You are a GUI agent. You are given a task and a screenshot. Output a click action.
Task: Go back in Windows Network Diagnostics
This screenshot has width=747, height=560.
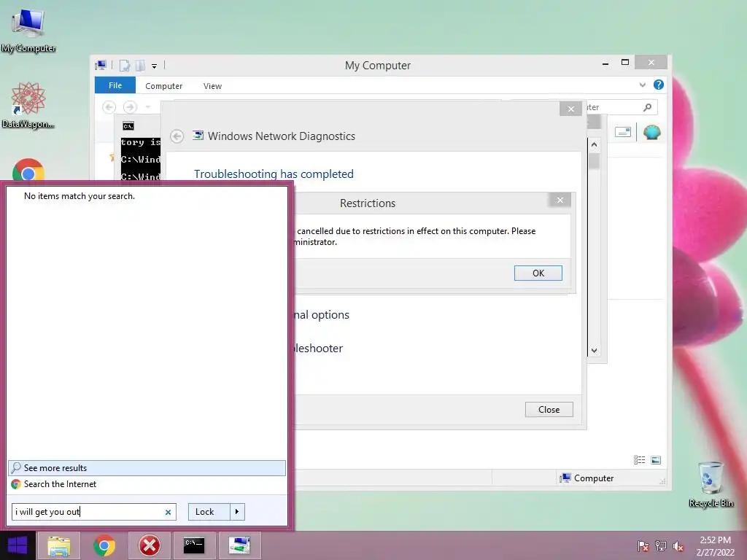[x=177, y=136]
